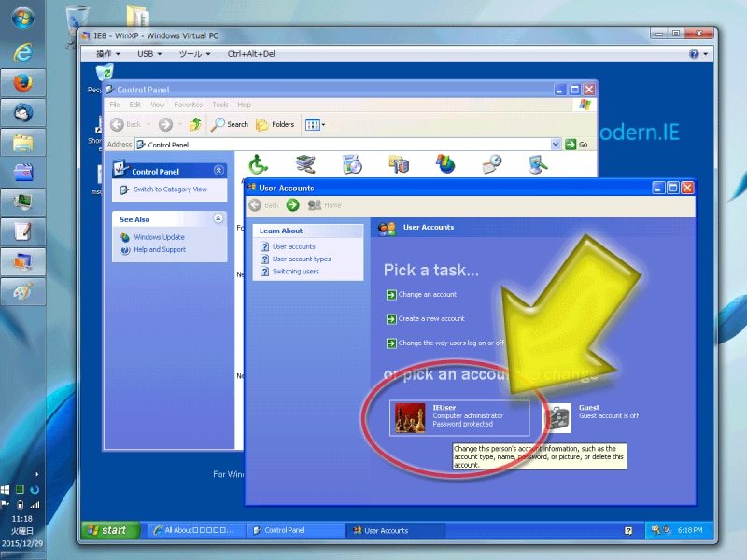Click the green Forward arrow in User Accounts
This screenshot has width=747, height=560.
[x=293, y=205]
